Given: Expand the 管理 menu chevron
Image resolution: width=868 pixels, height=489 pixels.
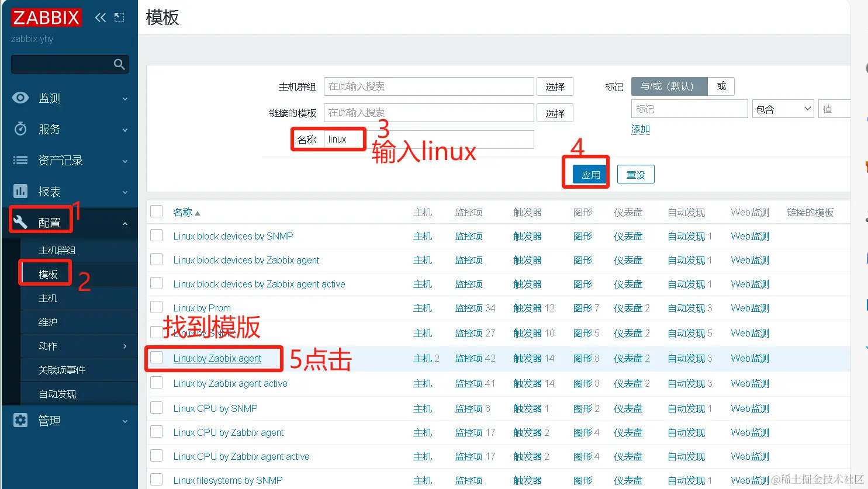Looking at the screenshot, I should (x=125, y=421).
